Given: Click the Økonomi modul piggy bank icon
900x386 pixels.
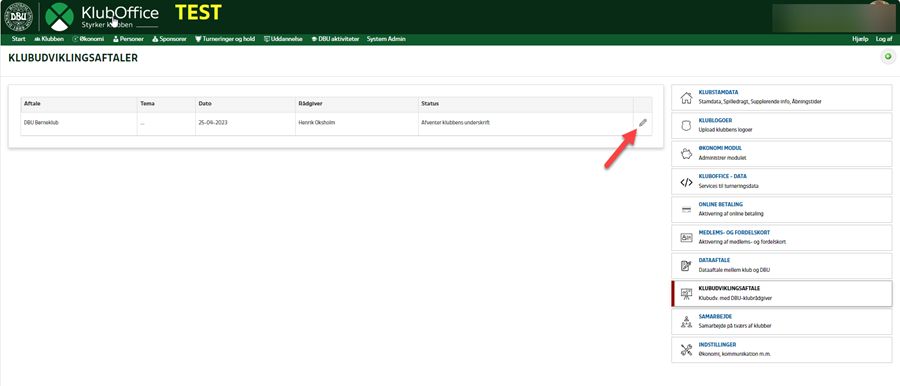Looking at the screenshot, I should (x=686, y=153).
